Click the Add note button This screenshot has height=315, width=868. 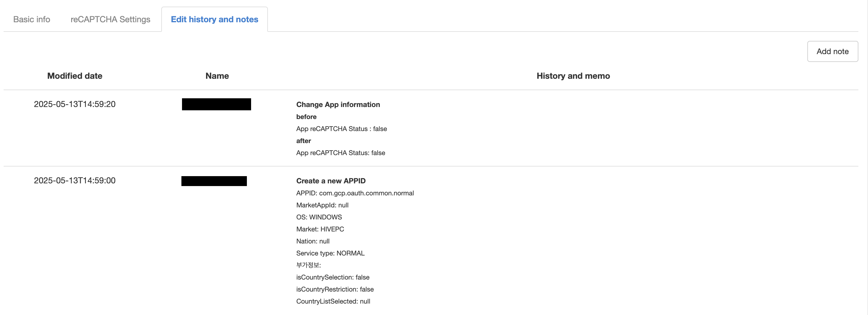pos(832,52)
